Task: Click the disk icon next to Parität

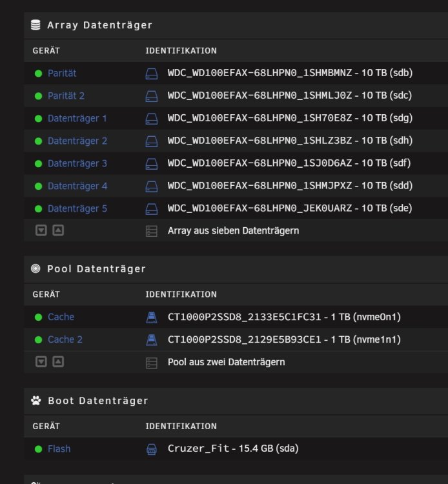Action: tap(151, 74)
